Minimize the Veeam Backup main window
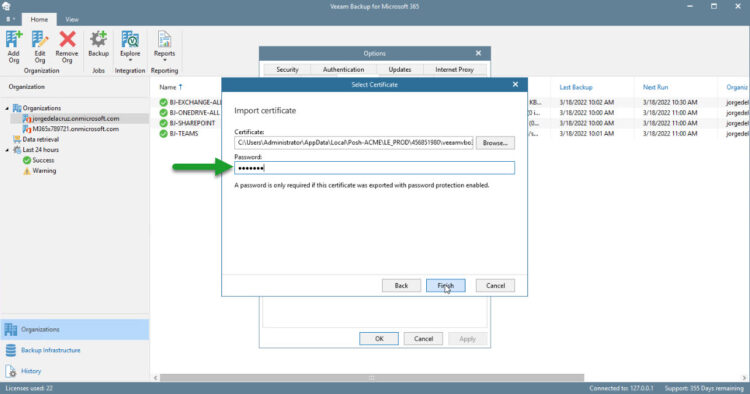 [x=690, y=6]
